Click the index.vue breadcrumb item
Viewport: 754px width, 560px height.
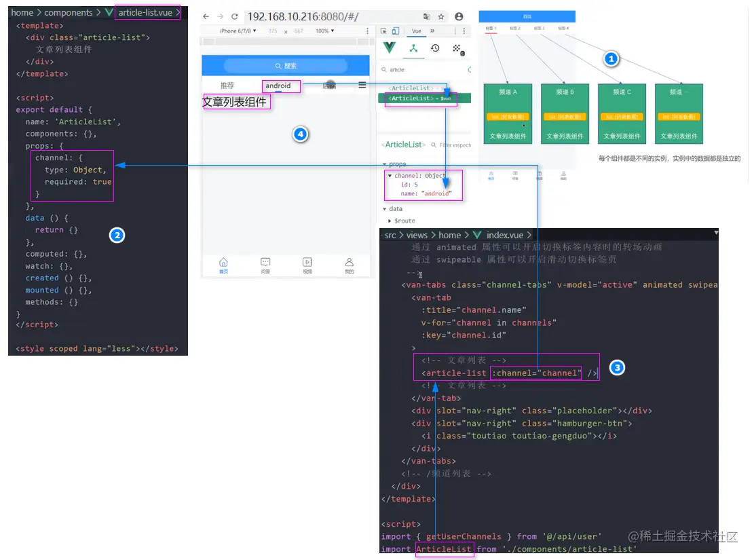(504, 235)
